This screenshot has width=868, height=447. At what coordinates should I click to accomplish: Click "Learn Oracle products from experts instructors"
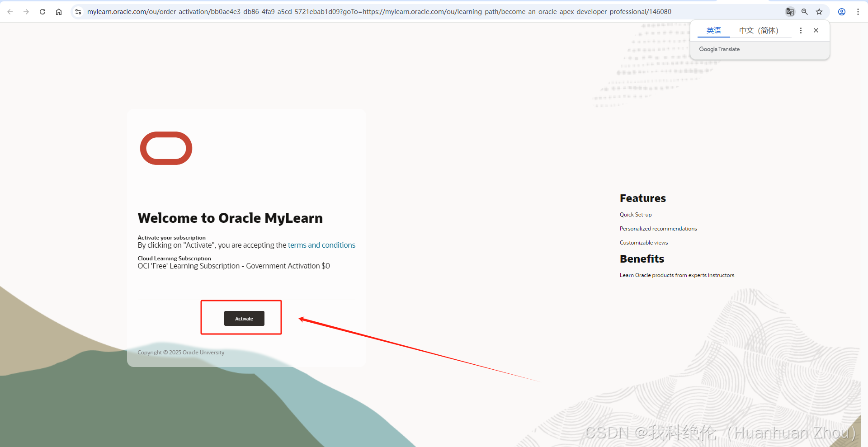click(677, 275)
